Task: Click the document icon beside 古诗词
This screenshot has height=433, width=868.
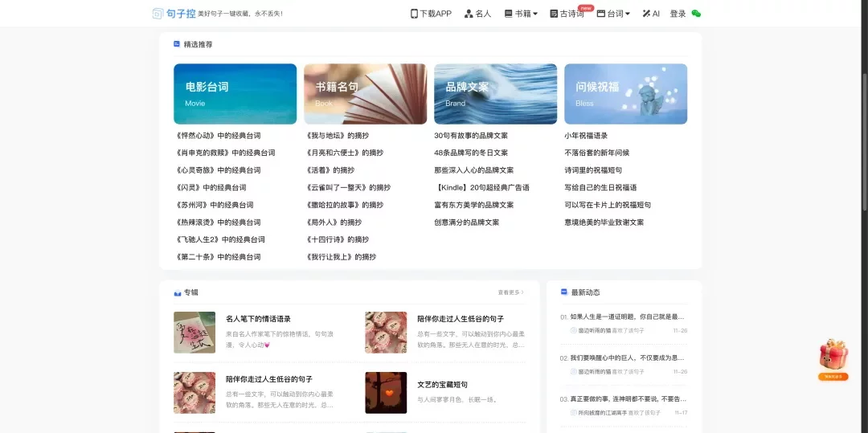Action: (x=554, y=14)
